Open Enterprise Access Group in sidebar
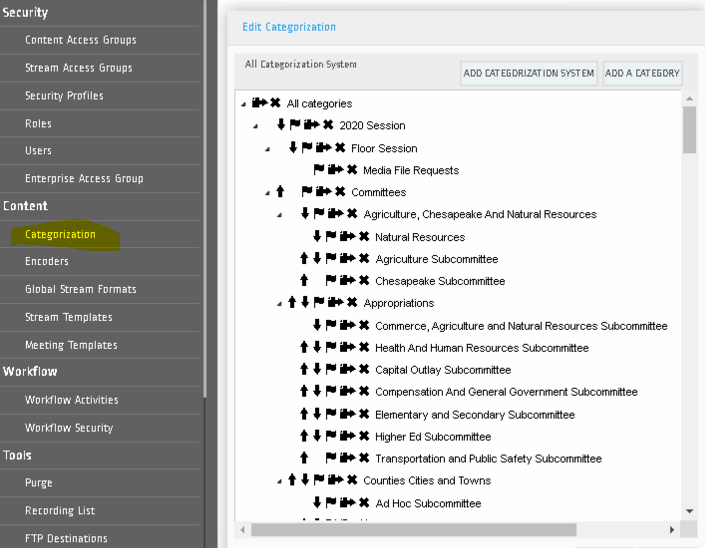This screenshot has height=548, width=705. pos(84,178)
